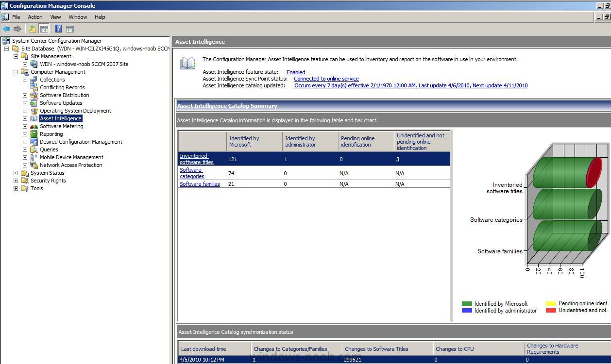Click the Conflicting Records icon
The width and height of the screenshot is (611, 364).
tap(34, 87)
